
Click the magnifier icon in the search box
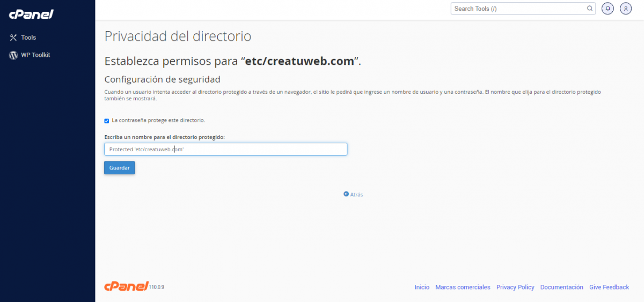pyautogui.click(x=590, y=9)
